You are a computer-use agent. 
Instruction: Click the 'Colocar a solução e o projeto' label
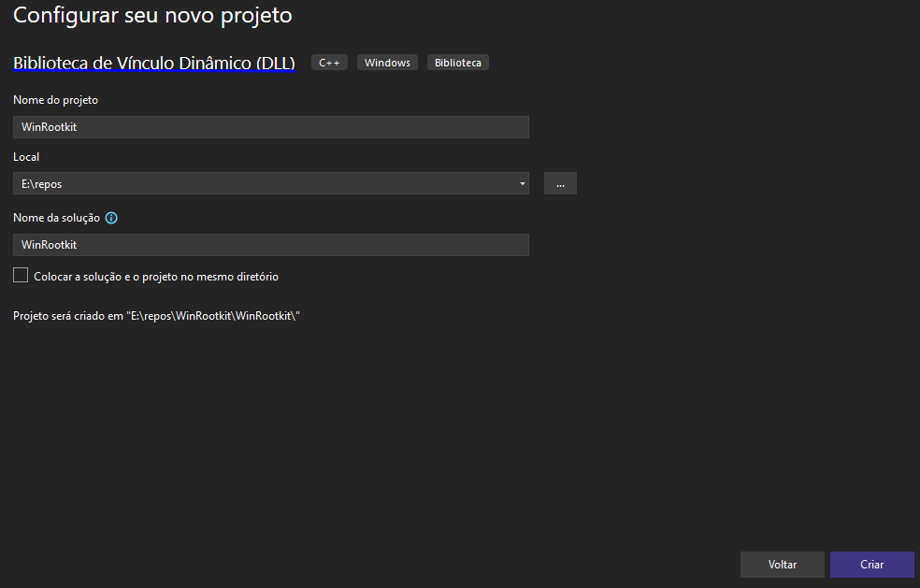(x=156, y=277)
